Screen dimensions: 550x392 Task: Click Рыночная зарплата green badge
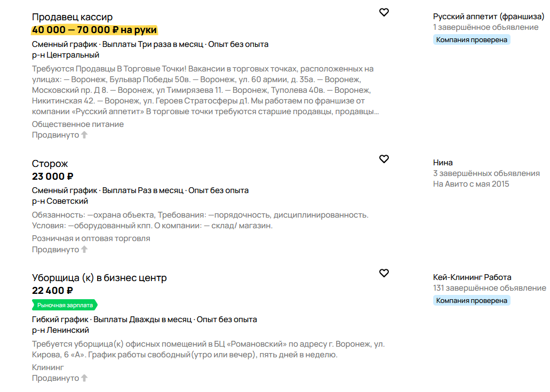(x=65, y=305)
